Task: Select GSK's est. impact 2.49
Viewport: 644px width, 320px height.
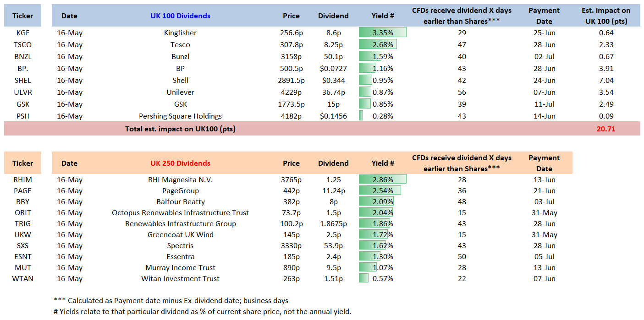Action: point(605,104)
